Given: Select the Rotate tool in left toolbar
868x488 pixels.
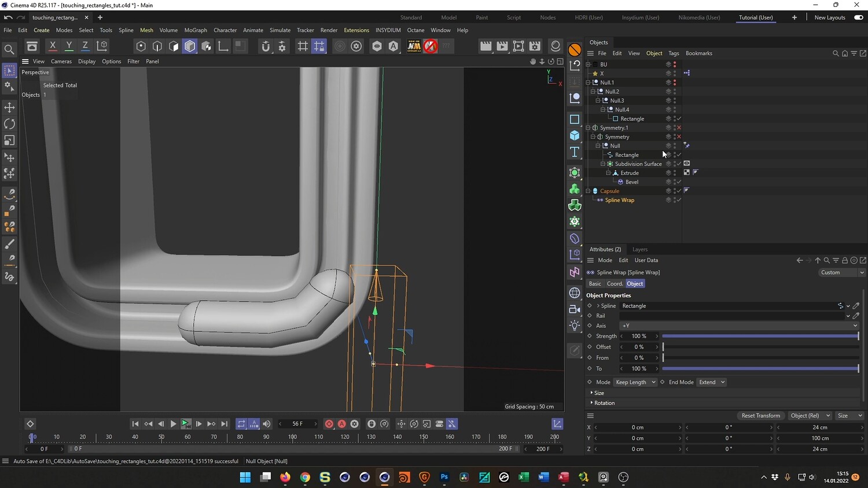Looking at the screenshot, I should point(9,124).
